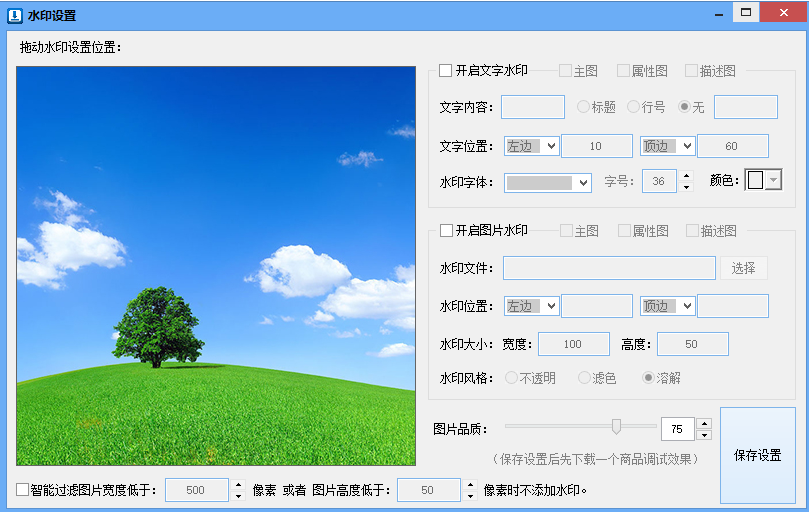Click the input field right of 无 radio
Screen dimensions: 809x512
coord(746,107)
